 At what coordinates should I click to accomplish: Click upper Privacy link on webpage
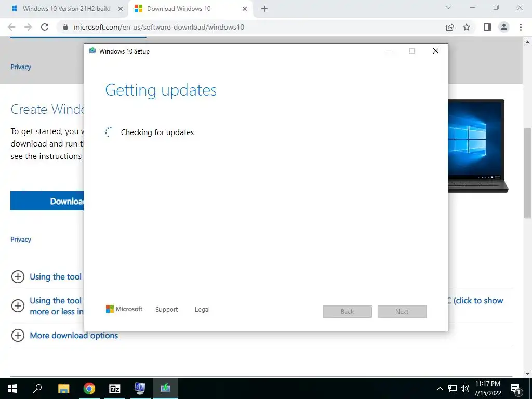click(x=21, y=67)
